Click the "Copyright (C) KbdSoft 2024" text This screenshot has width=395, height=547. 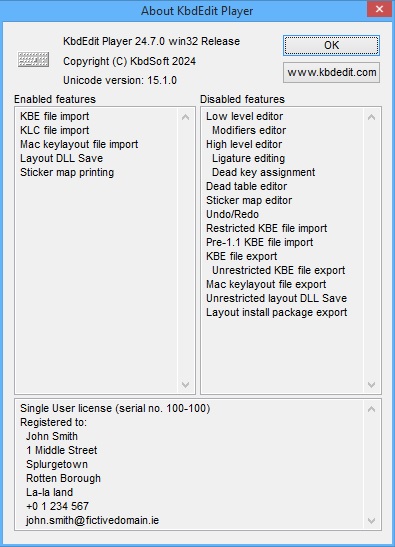[129, 61]
